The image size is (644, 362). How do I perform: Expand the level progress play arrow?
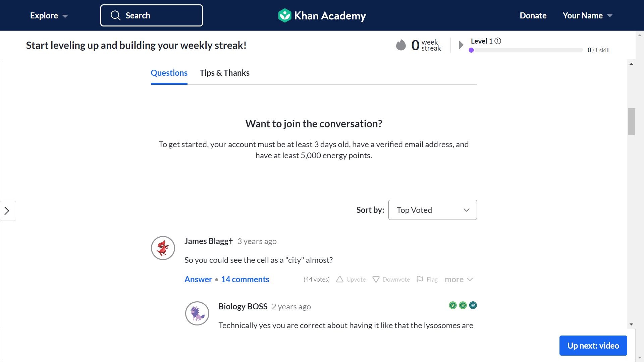coord(461,45)
